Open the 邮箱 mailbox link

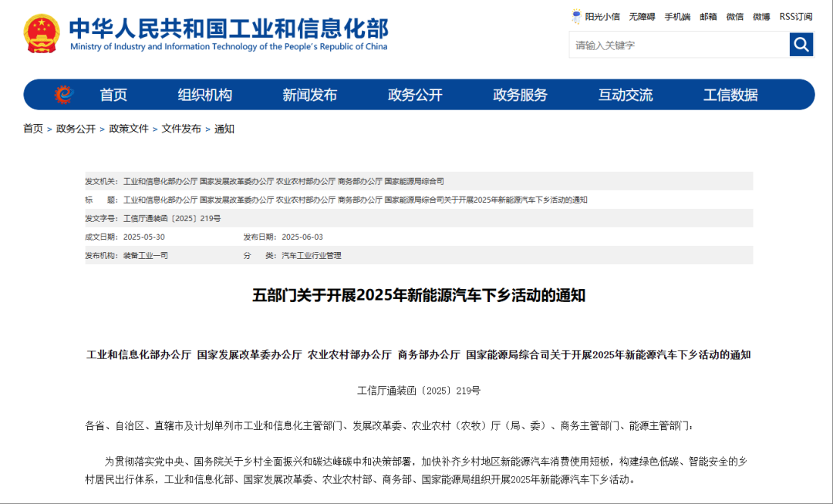click(x=708, y=15)
